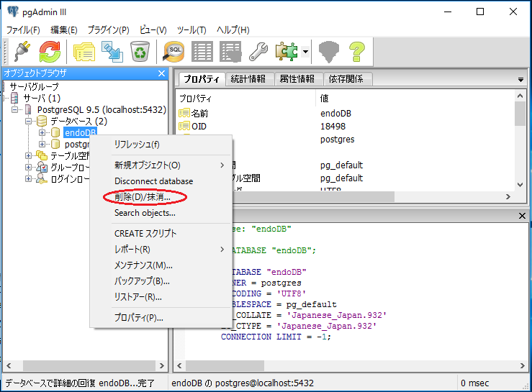Click object browser horizontal scroll right arrow
The height and width of the screenshot is (392, 532).
click(161, 365)
